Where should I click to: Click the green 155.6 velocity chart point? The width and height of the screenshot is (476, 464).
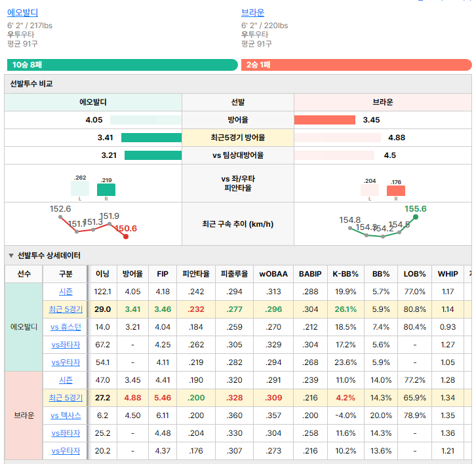(416, 217)
